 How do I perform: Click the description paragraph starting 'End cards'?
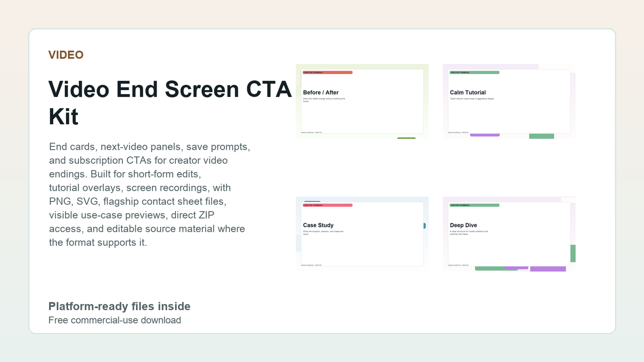click(x=150, y=194)
